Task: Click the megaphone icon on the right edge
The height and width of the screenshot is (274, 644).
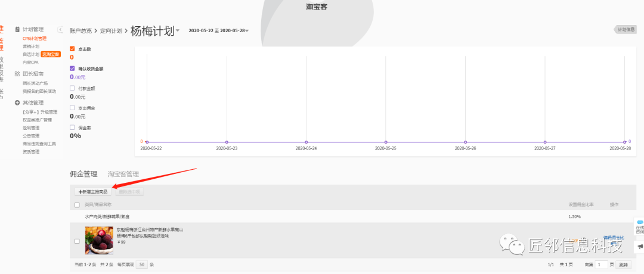Action: (639, 247)
